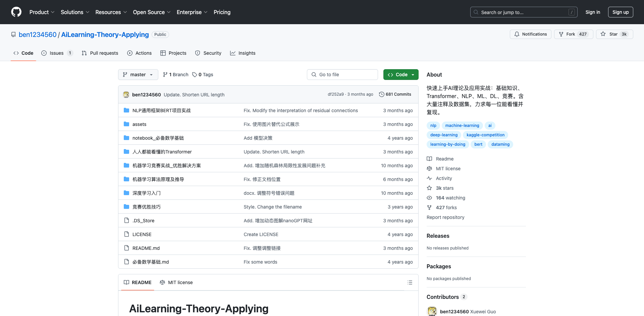
Task: Open MIT license via the scales icon
Action: pyautogui.click(x=430, y=168)
